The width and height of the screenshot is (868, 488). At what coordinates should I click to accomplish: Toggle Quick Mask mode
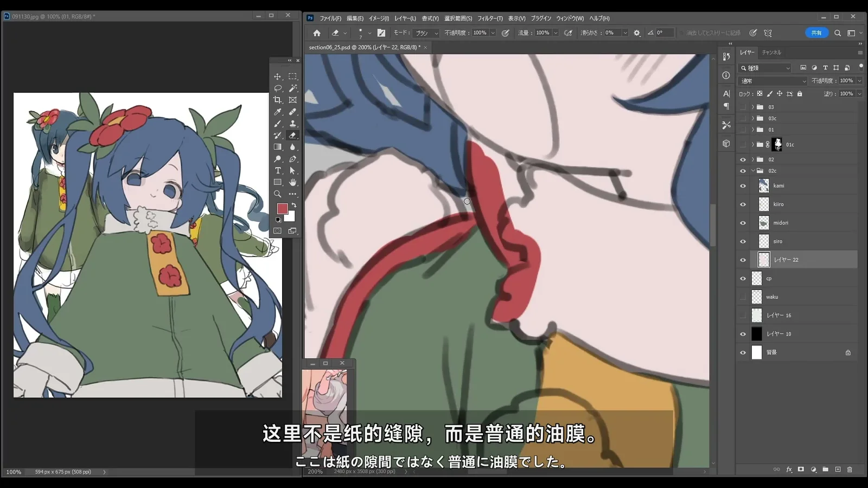(x=278, y=231)
